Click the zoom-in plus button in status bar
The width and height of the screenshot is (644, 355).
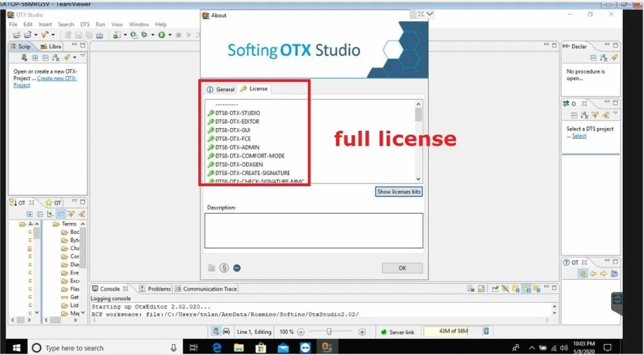pyautogui.click(x=362, y=332)
